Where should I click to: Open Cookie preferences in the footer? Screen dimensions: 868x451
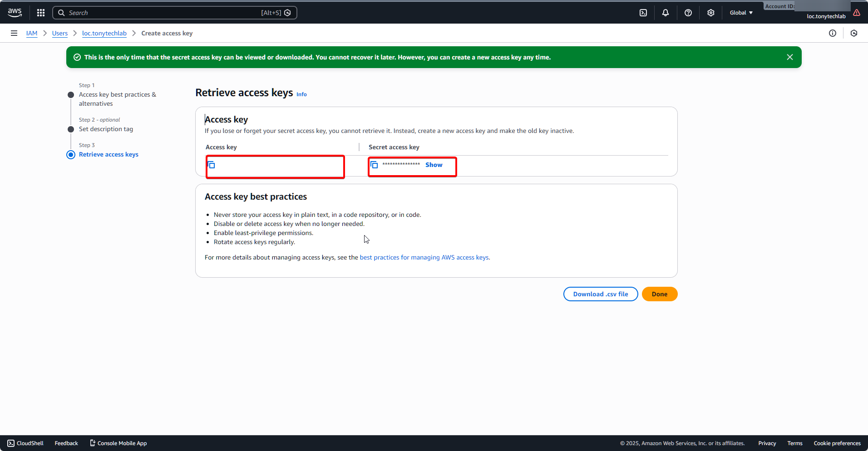(837, 443)
